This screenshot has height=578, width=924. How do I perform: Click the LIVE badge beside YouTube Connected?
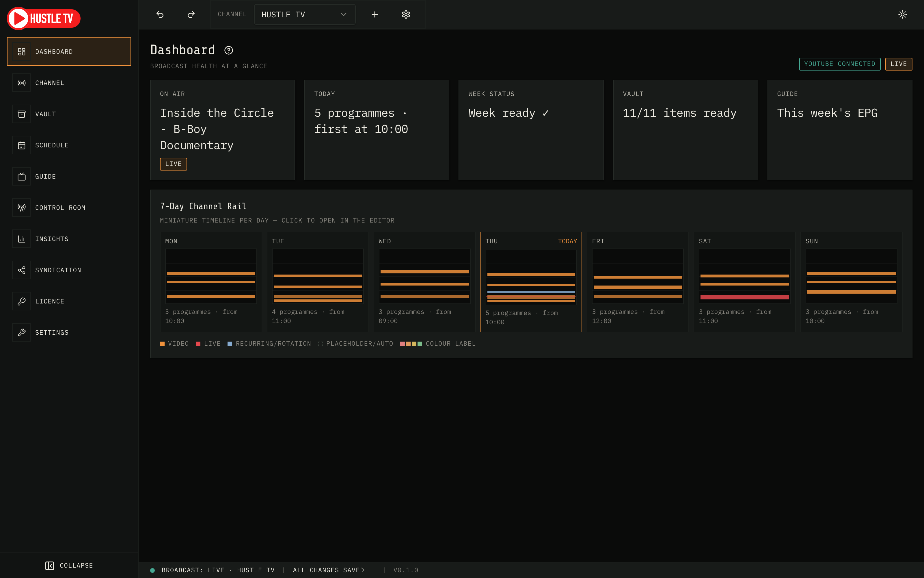point(898,64)
